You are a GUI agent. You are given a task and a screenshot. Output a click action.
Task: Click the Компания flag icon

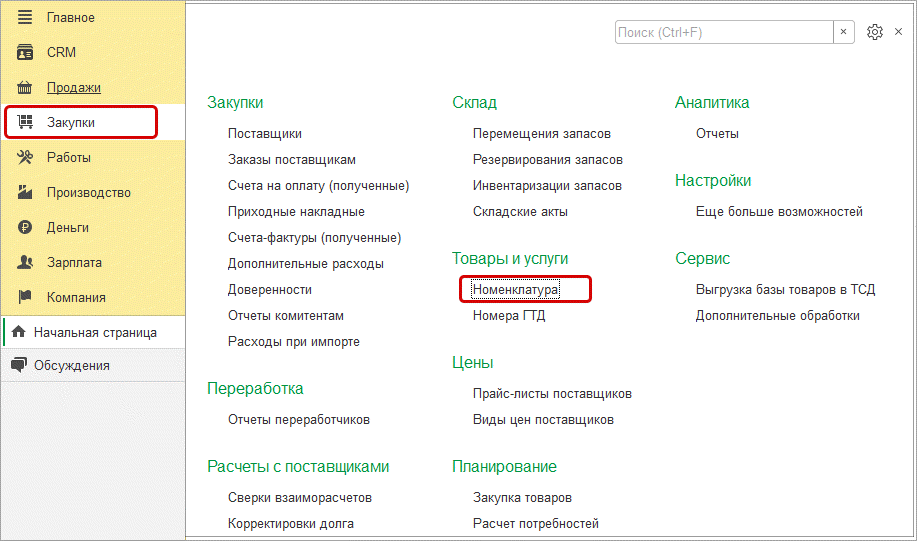pyautogui.click(x=25, y=297)
